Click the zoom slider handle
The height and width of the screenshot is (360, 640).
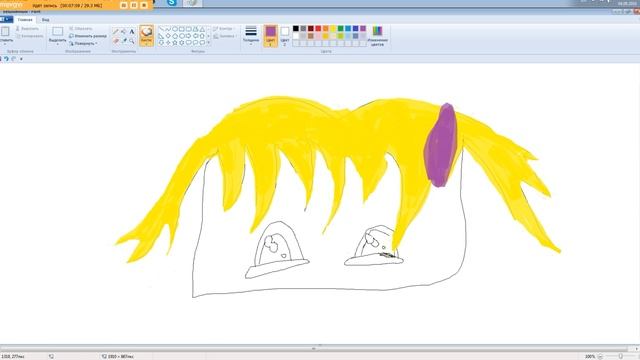point(620,356)
